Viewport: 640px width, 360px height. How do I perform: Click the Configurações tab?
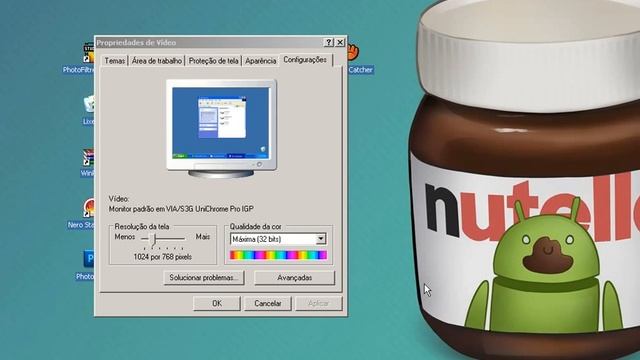point(305,60)
